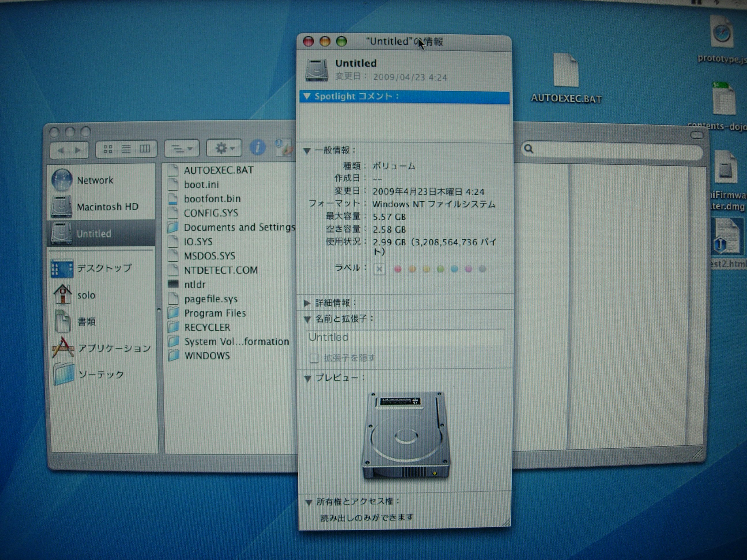Open the Finder arrange-by dropdown

pos(182,149)
